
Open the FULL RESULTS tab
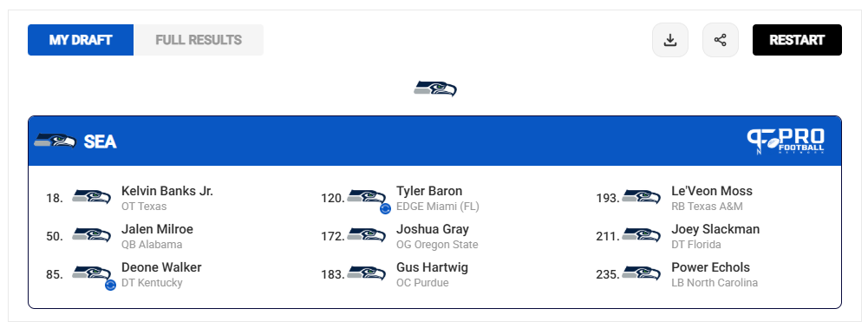tap(199, 40)
